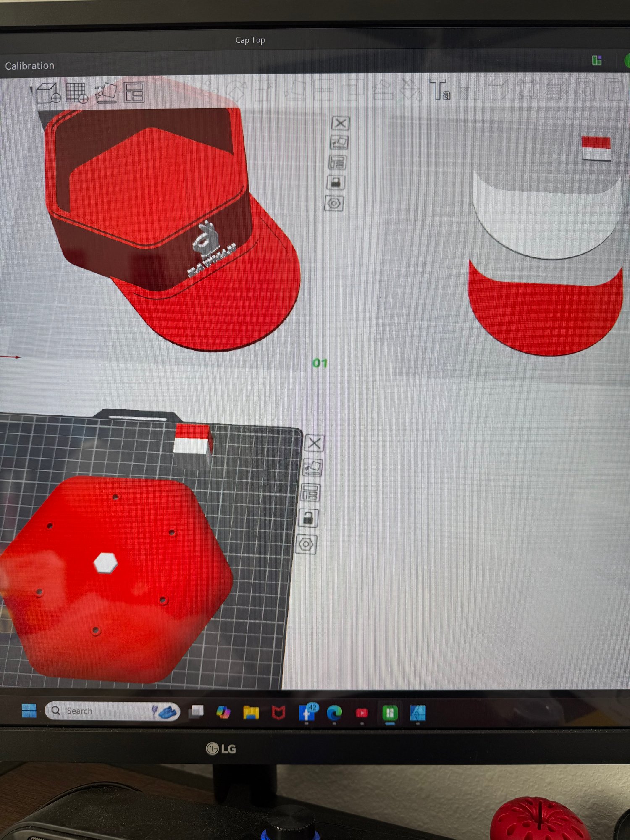Image resolution: width=630 pixels, height=840 pixels.
Task: Open the Calibration tab
Action: pyautogui.click(x=30, y=66)
